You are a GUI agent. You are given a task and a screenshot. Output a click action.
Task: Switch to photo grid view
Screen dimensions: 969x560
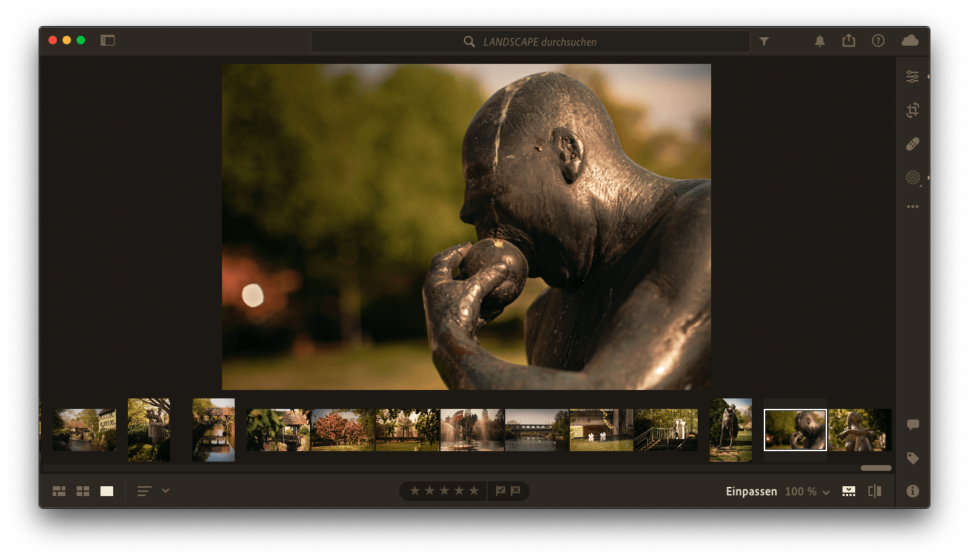[x=59, y=491]
